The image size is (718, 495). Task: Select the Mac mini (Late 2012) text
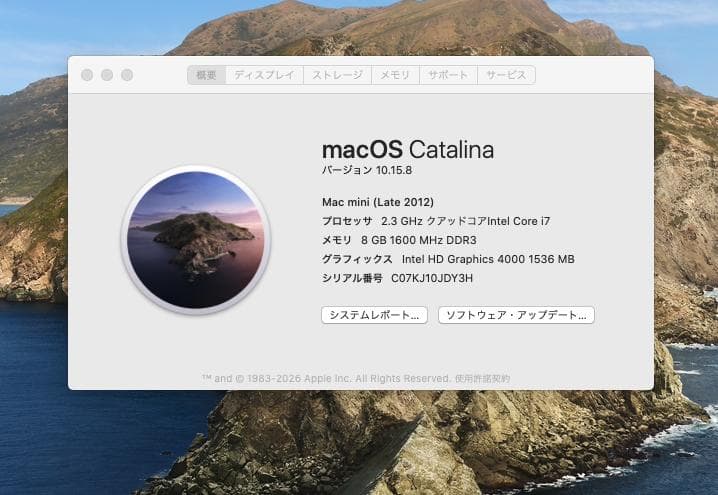click(378, 202)
